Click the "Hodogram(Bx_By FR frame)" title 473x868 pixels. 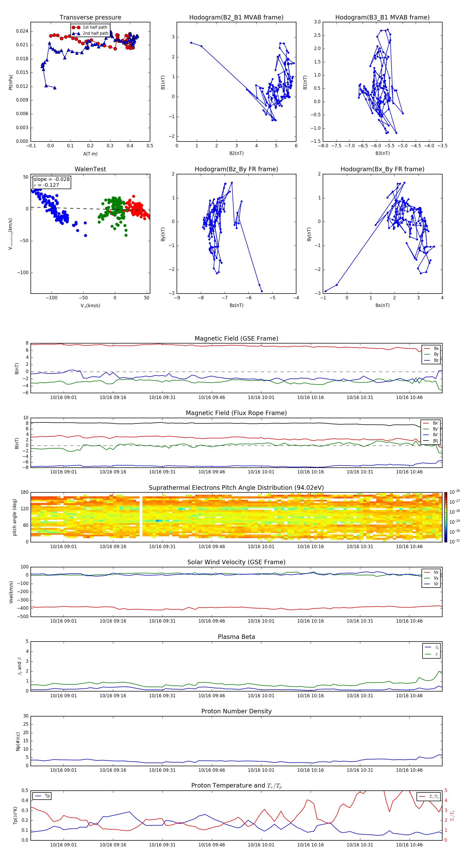click(382, 169)
